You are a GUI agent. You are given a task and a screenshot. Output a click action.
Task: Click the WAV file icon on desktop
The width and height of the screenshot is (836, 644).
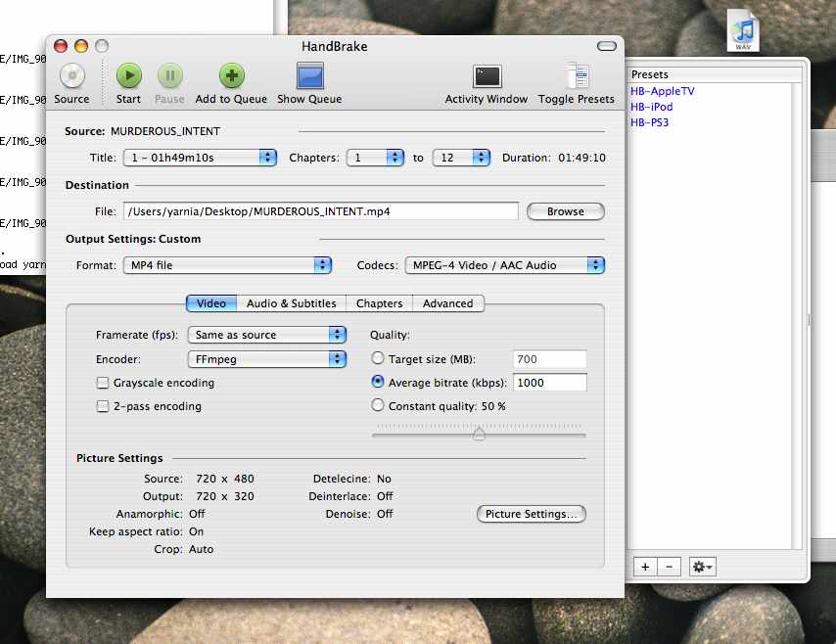point(743,31)
